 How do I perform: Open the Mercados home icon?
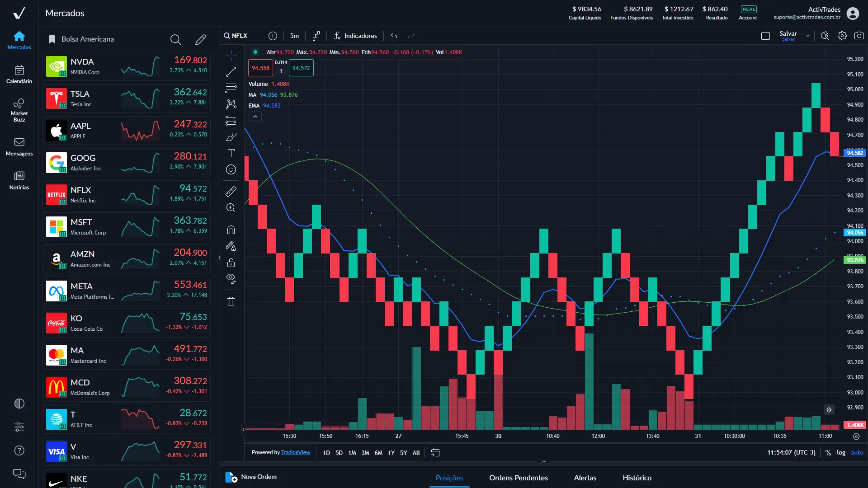click(19, 36)
